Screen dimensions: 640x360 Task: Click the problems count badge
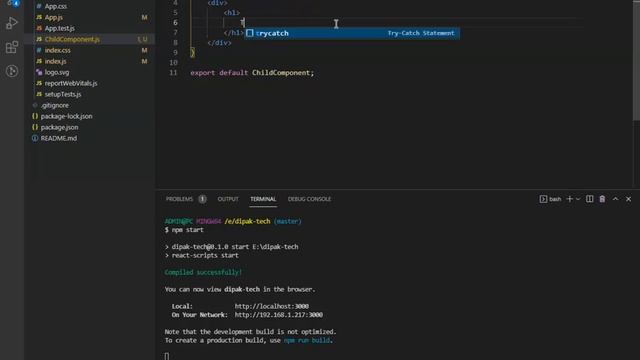202,199
